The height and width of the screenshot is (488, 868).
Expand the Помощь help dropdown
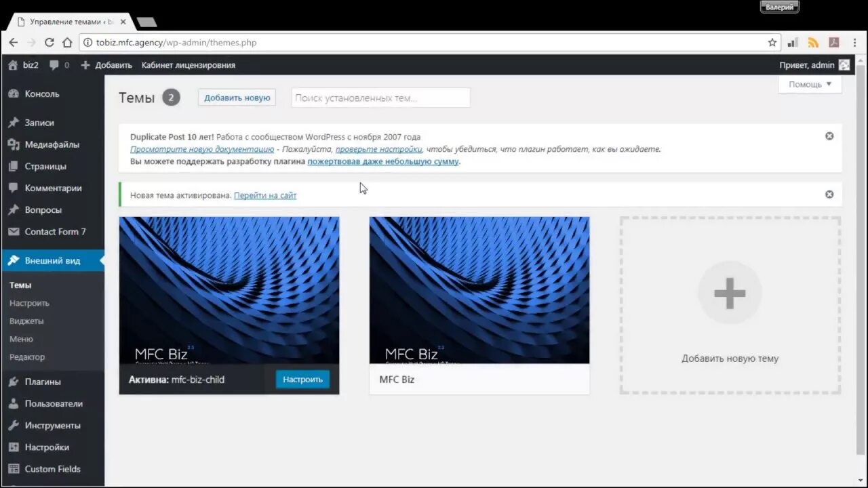tap(810, 84)
